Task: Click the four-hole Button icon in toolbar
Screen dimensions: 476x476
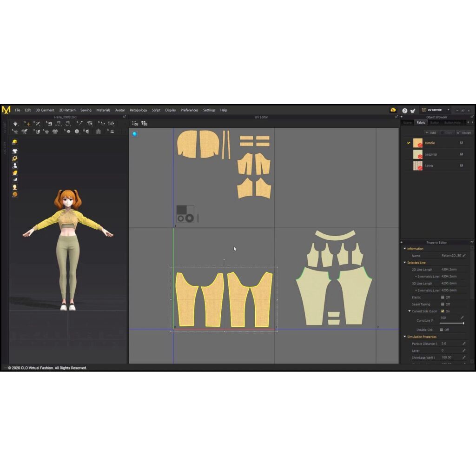Action: (x=77, y=131)
